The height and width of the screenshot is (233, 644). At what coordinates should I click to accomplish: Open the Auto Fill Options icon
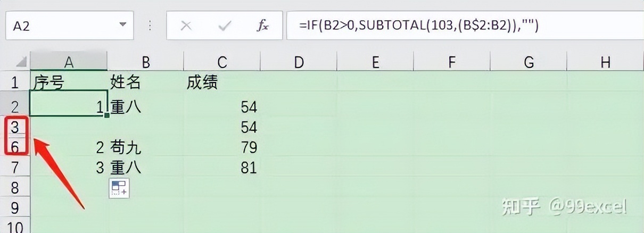pos(119,188)
